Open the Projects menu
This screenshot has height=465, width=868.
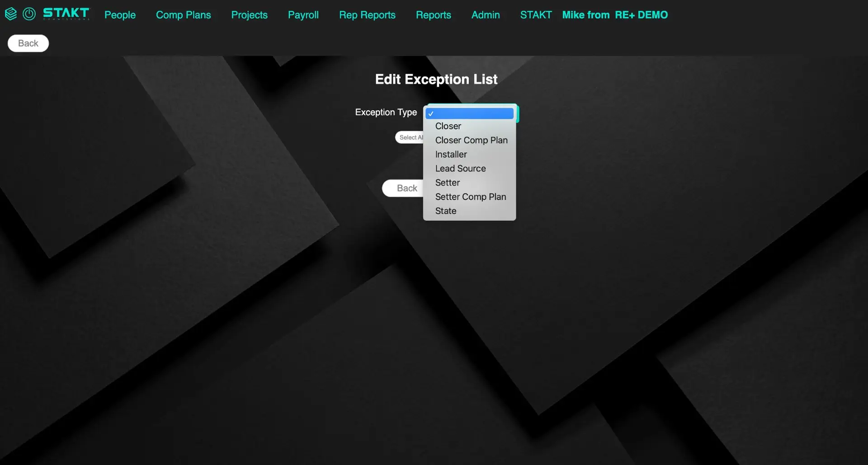coord(250,15)
